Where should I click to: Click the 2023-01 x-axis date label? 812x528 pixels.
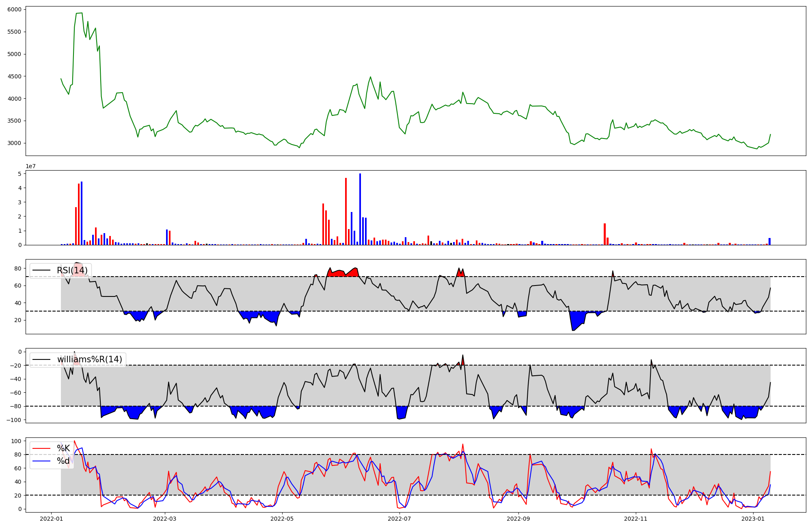[x=753, y=519]
